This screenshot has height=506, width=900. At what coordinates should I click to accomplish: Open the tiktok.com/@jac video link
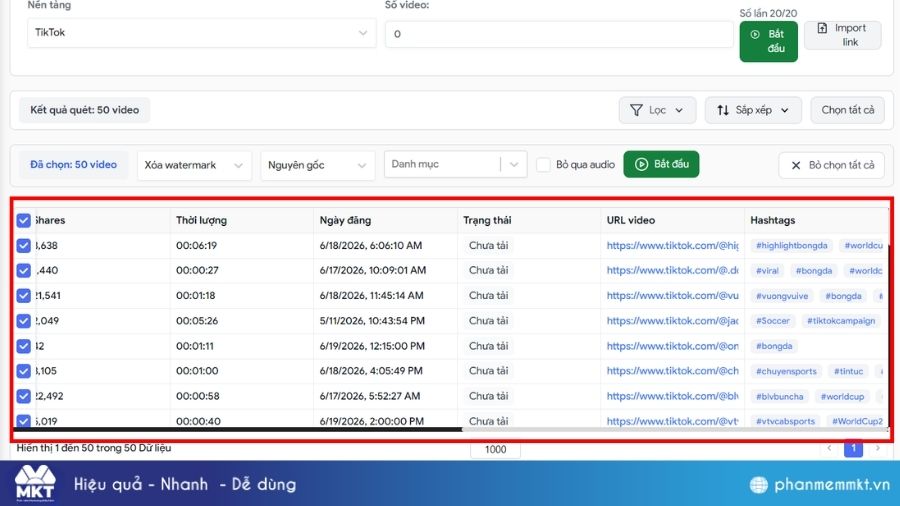[673, 321]
